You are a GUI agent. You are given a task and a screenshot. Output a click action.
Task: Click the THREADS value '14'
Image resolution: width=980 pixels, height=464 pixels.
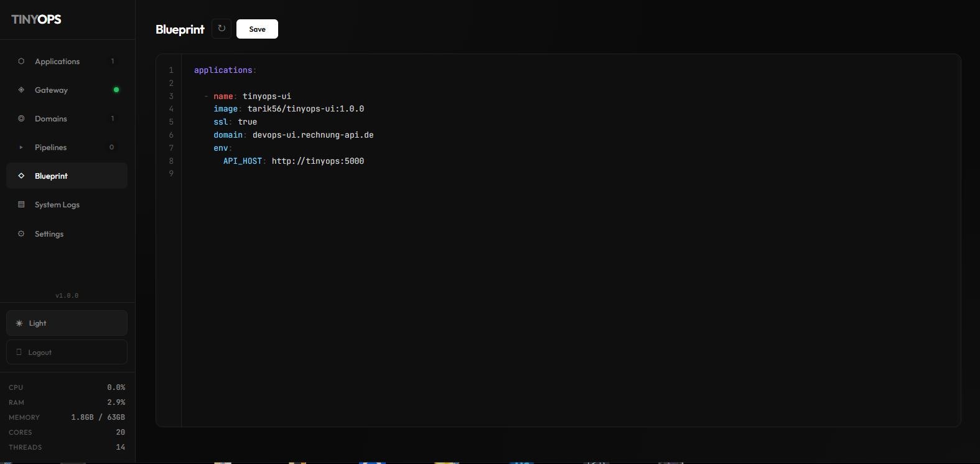pyautogui.click(x=121, y=447)
